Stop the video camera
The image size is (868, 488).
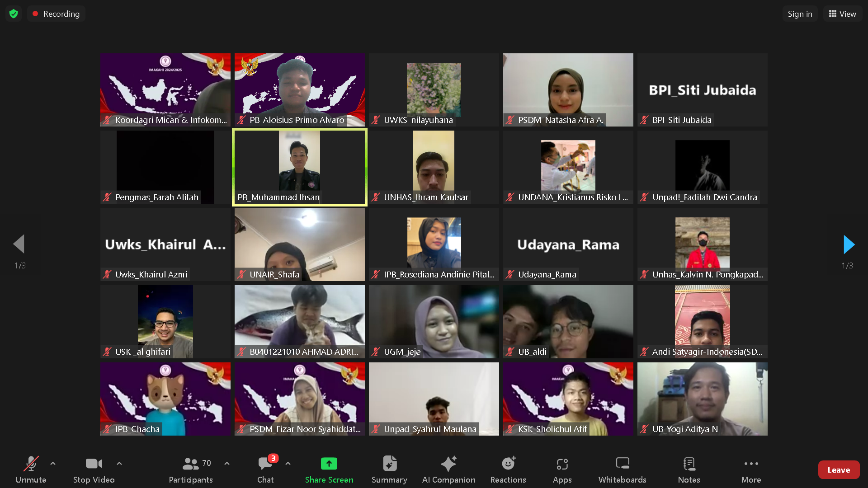(x=94, y=464)
